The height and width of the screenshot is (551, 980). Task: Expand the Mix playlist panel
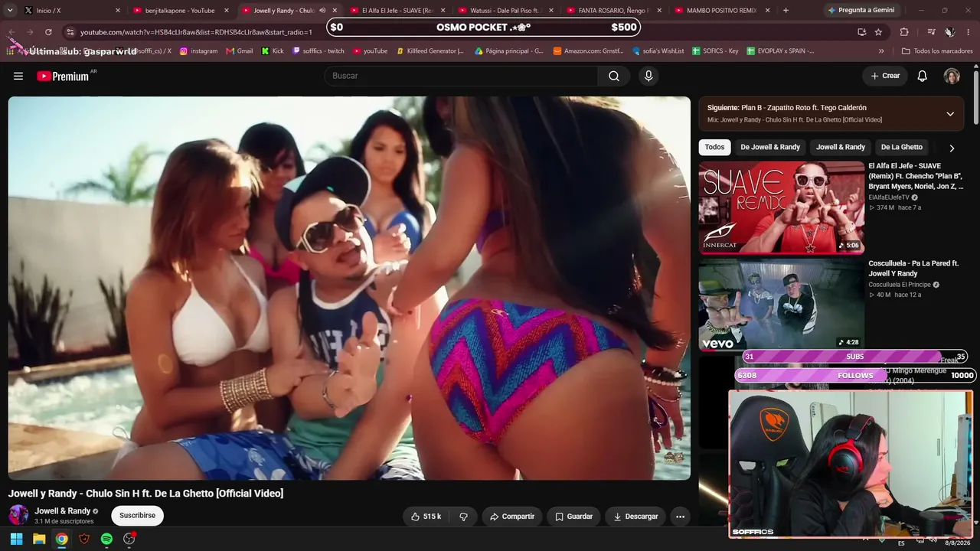click(x=950, y=114)
